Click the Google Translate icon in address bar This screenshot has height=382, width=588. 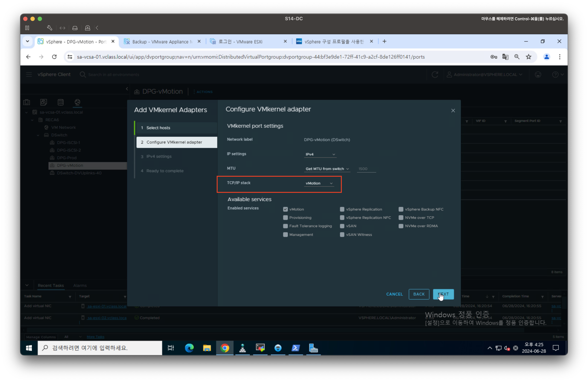tap(505, 57)
